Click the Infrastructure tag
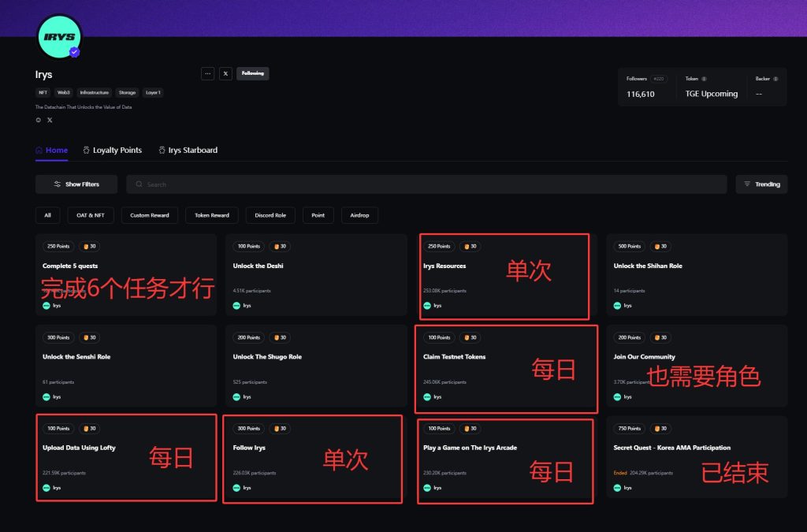Viewport: 807px width, 532px height. coord(95,92)
